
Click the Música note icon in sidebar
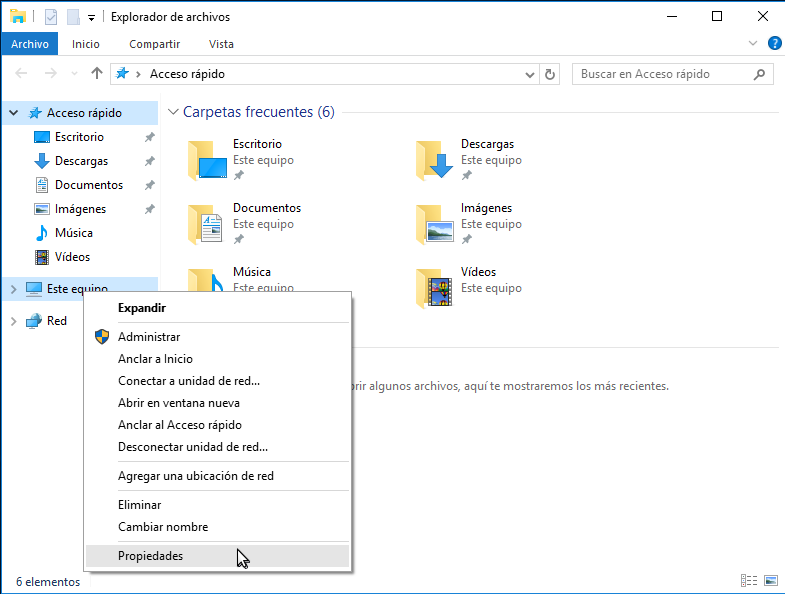[42, 233]
